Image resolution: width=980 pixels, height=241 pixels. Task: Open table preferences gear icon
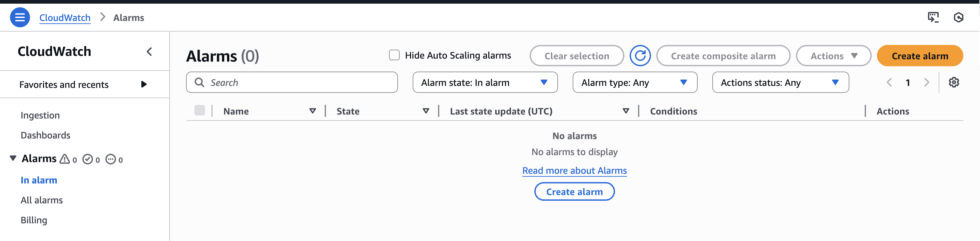pyautogui.click(x=953, y=83)
